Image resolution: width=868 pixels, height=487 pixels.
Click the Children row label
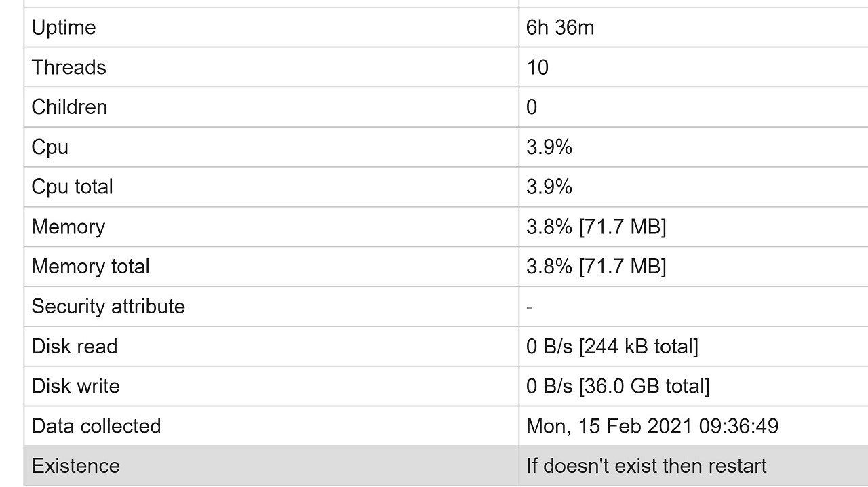(x=69, y=107)
